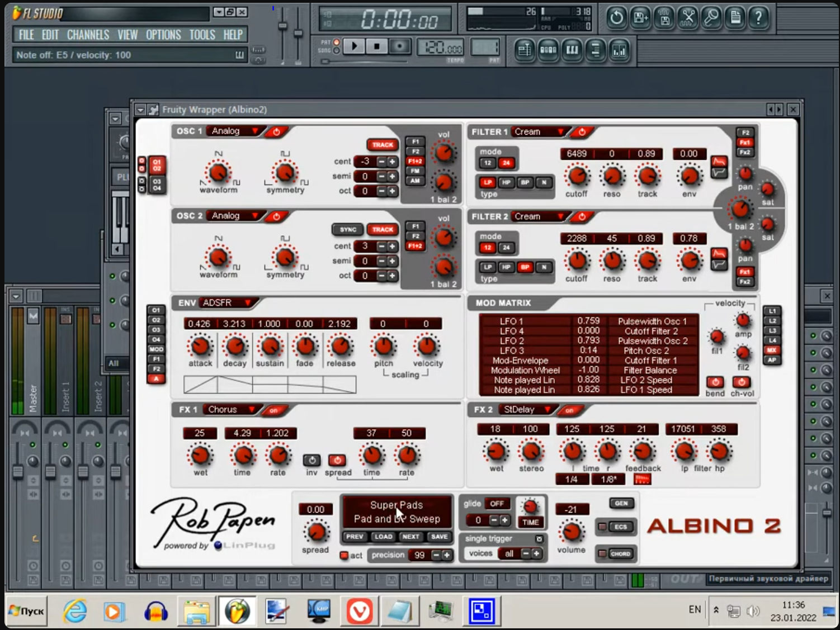The height and width of the screenshot is (630, 840).
Task: Click the SAVE preset button
Action: 439,537
